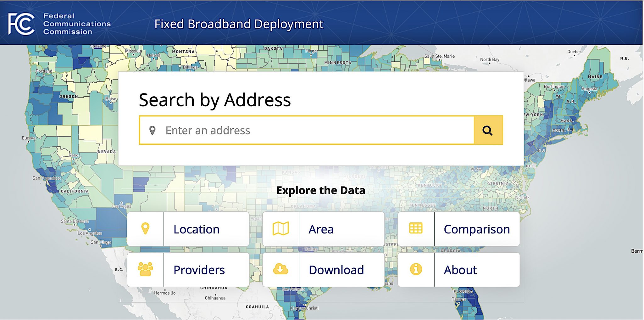This screenshot has height=320, width=644.
Task: Click the folded map Area icon
Action: 280,229
